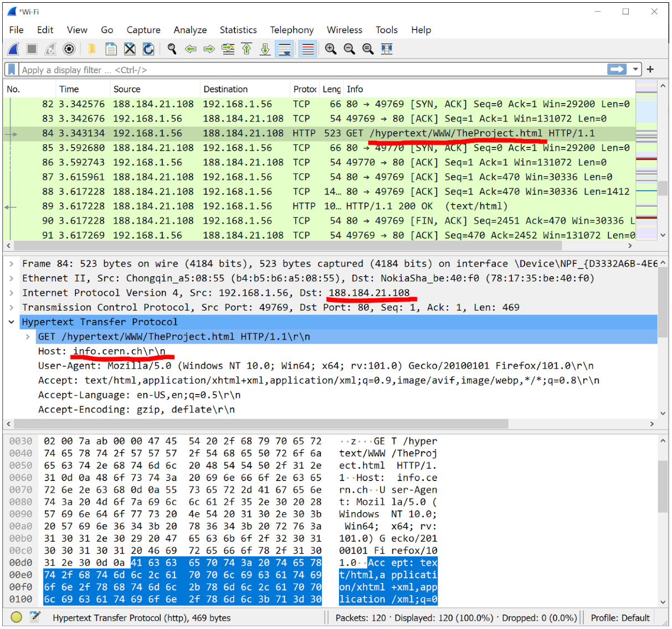Open the Capture menu

tap(143, 30)
